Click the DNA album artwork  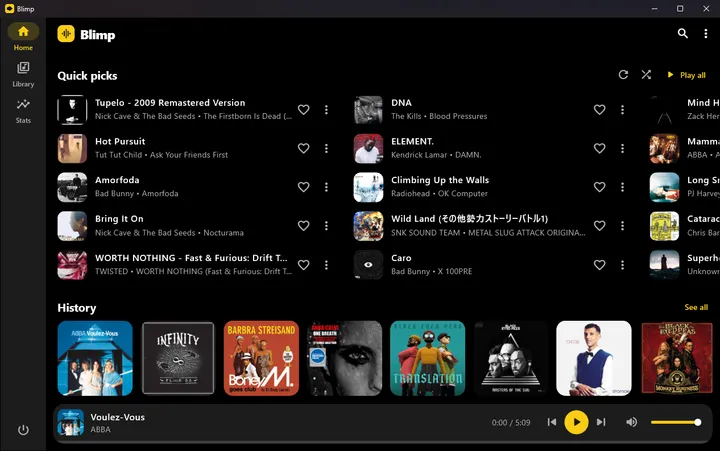[x=368, y=109]
